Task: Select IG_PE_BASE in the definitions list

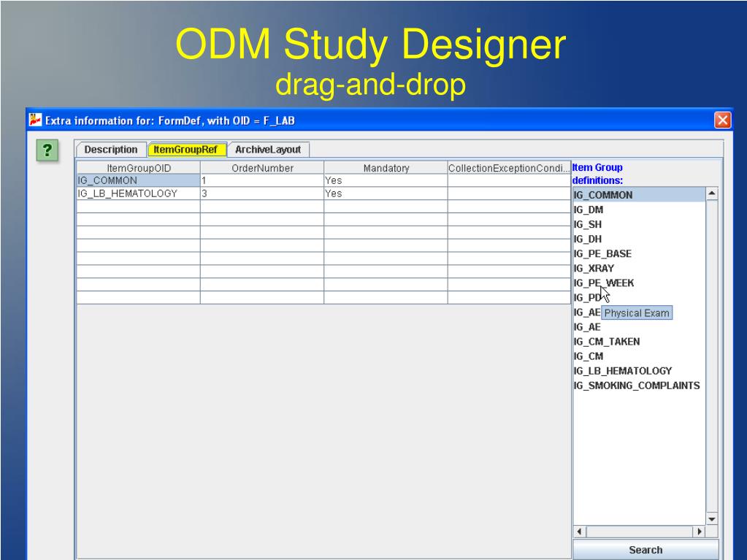Action: click(x=639, y=253)
